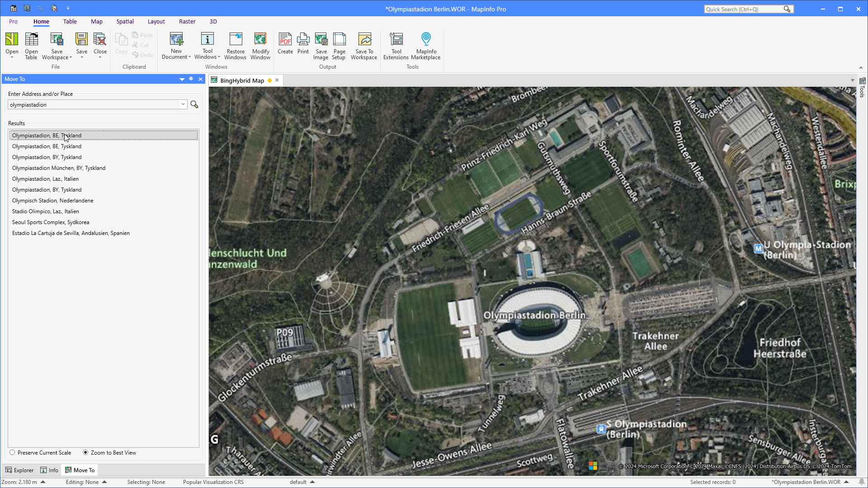Pin the Move To panel
The width and height of the screenshot is (868, 488).
pos(191,79)
